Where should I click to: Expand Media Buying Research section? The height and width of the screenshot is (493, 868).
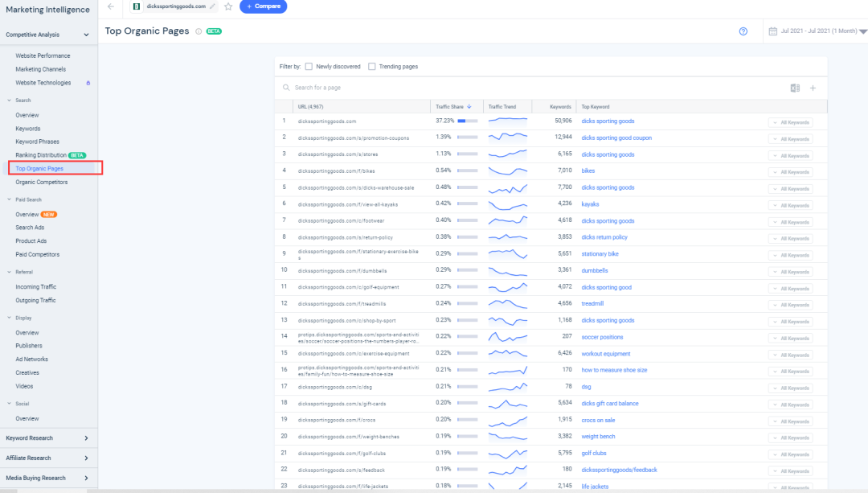(x=86, y=478)
